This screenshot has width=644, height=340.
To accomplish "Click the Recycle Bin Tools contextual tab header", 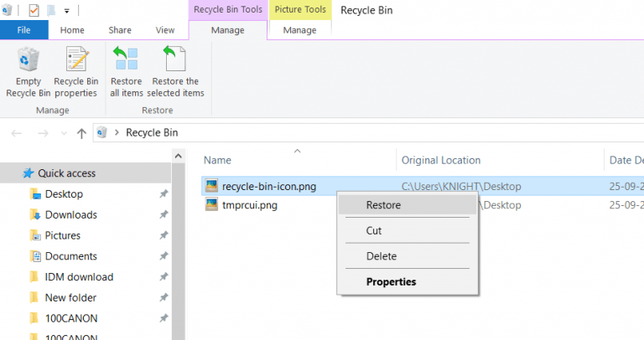I will coord(228,9).
